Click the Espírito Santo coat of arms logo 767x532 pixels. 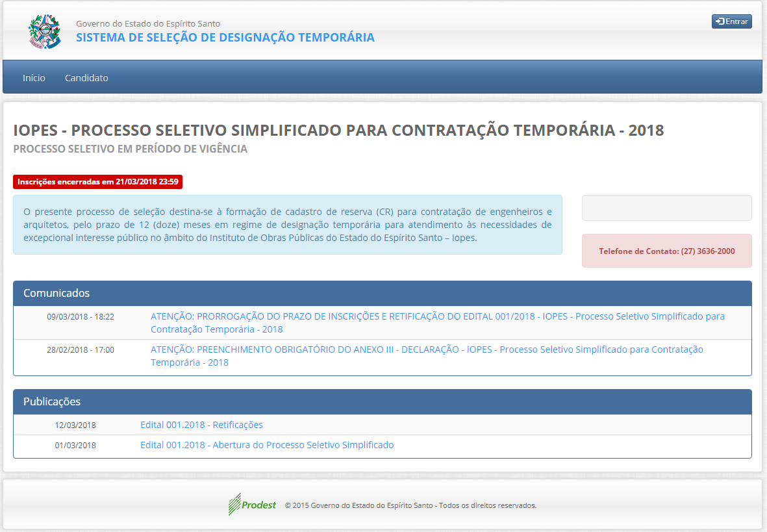44,31
